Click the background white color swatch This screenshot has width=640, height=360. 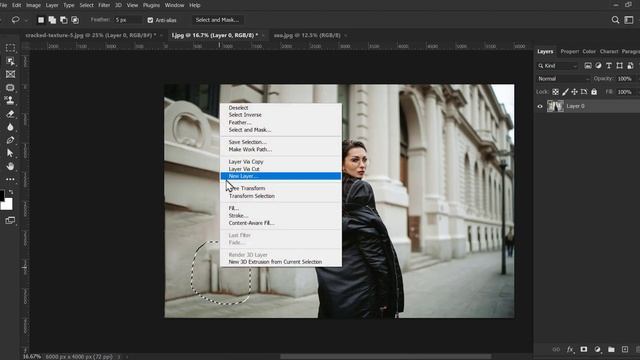8,205
